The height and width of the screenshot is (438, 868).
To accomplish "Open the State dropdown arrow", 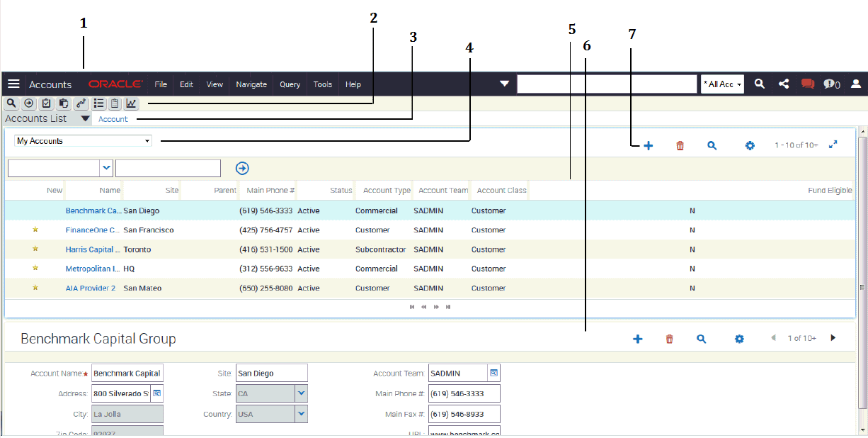I will click(x=301, y=393).
